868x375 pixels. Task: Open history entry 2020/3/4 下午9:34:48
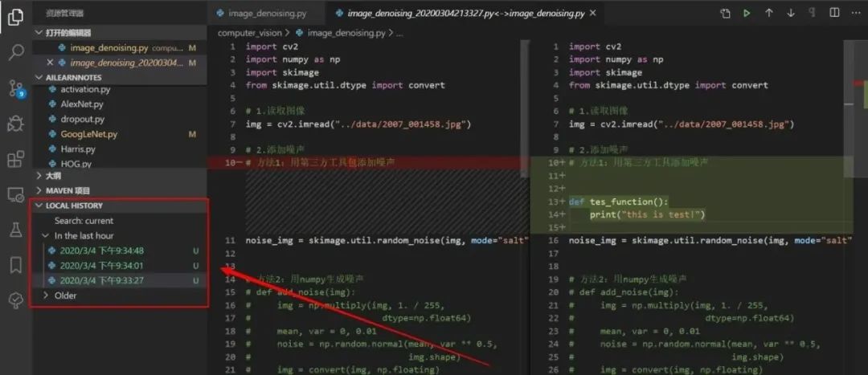pos(120,251)
